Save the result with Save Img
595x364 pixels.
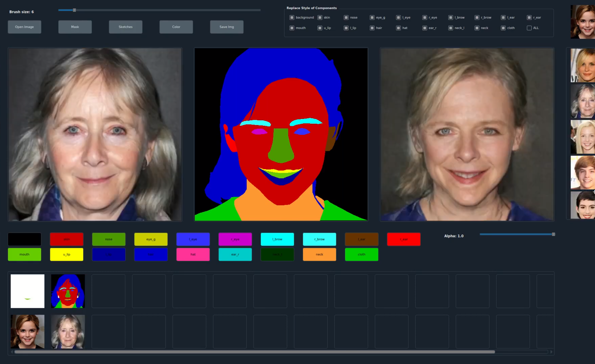coord(227,27)
